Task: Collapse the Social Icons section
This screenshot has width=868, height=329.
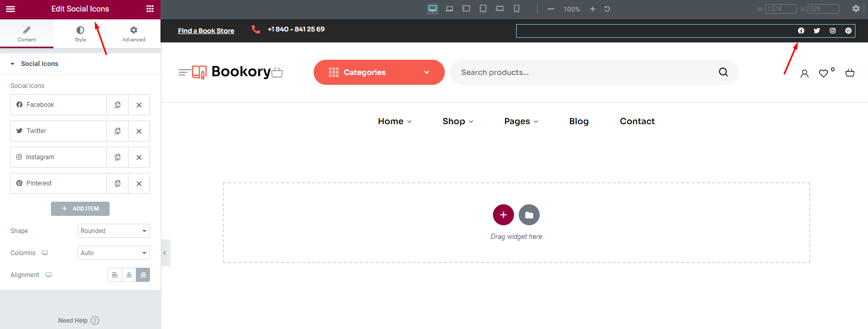Action: 13,64
